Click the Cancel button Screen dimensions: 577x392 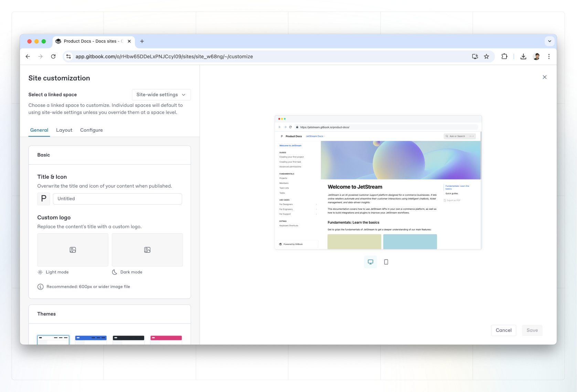503,330
